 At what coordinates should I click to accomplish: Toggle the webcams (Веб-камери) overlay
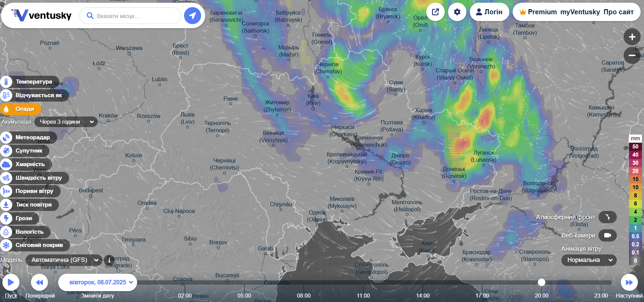(x=607, y=235)
